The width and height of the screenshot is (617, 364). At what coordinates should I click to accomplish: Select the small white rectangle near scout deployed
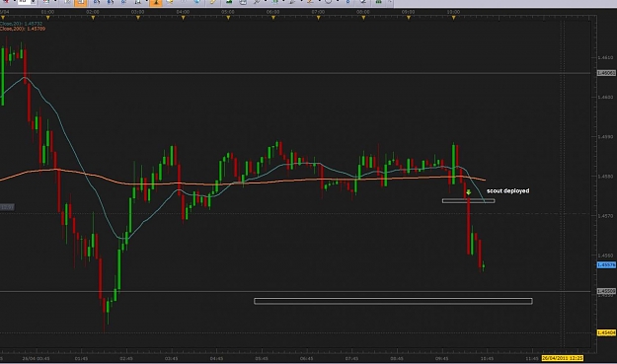click(468, 201)
